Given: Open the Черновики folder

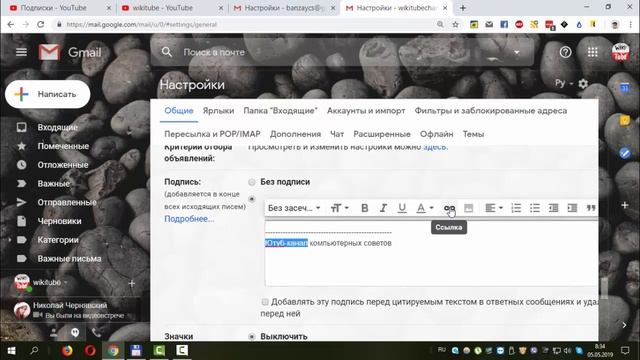Looking at the screenshot, I should coord(60,221).
